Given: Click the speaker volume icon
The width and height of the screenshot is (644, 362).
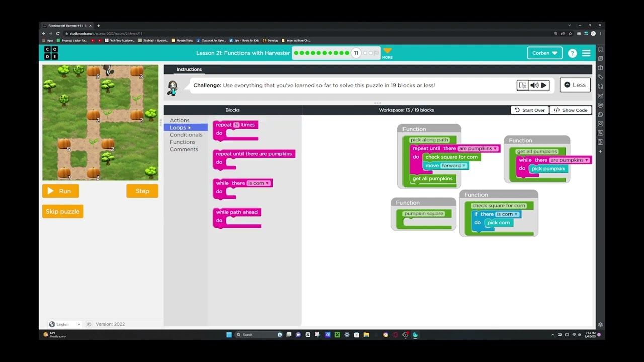Looking at the screenshot, I should [534, 85].
